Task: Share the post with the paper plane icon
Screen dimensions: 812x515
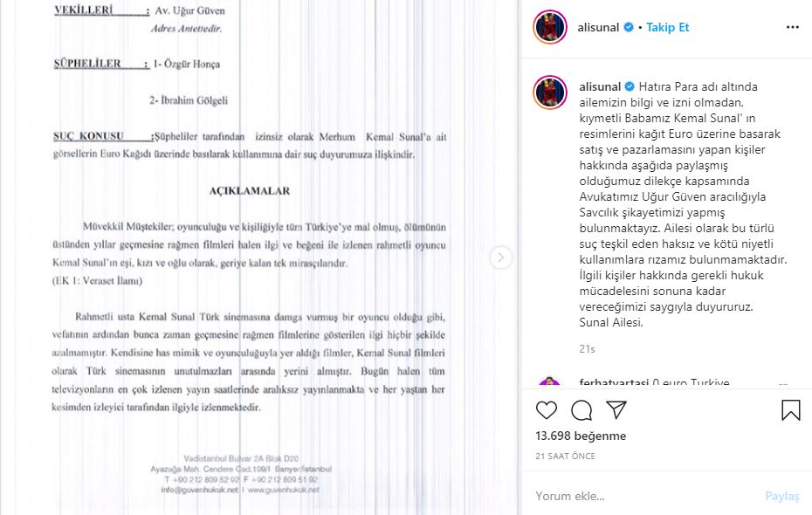Action: click(616, 409)
